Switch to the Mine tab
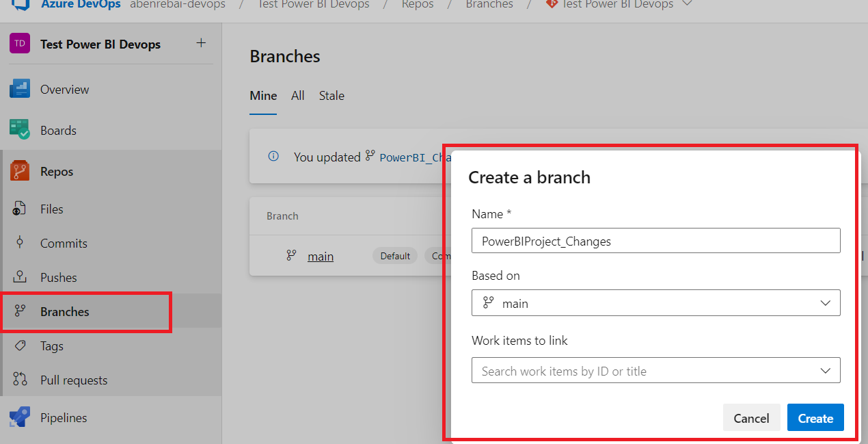The width and height of the screenshot is (868, 444). 263,96
